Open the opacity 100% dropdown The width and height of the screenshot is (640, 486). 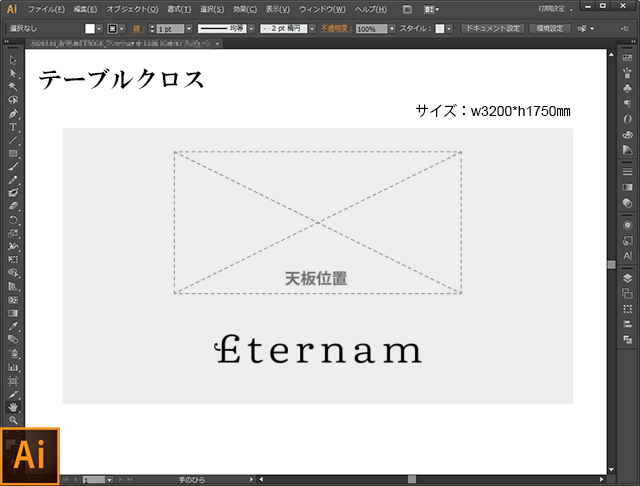(392, 29)
